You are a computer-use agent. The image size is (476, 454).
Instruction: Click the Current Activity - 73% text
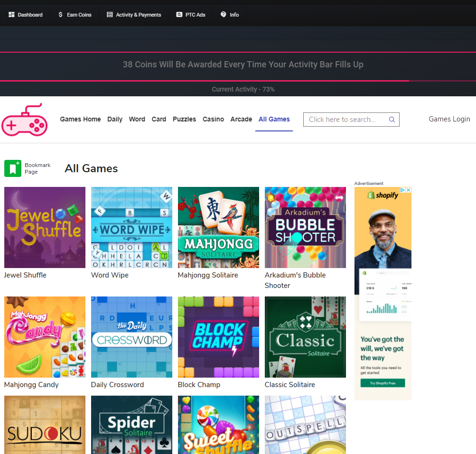[243, 89]
